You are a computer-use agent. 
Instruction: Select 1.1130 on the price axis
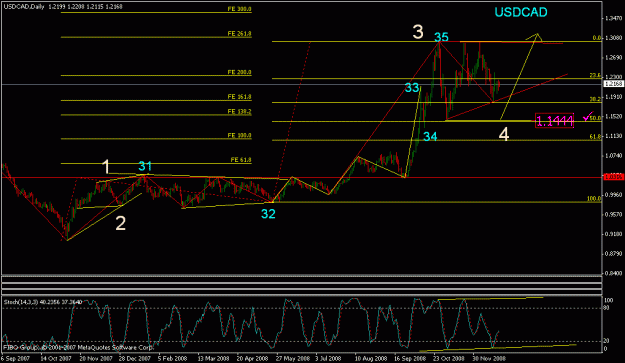pyautogui.click(x=614, y=136)
